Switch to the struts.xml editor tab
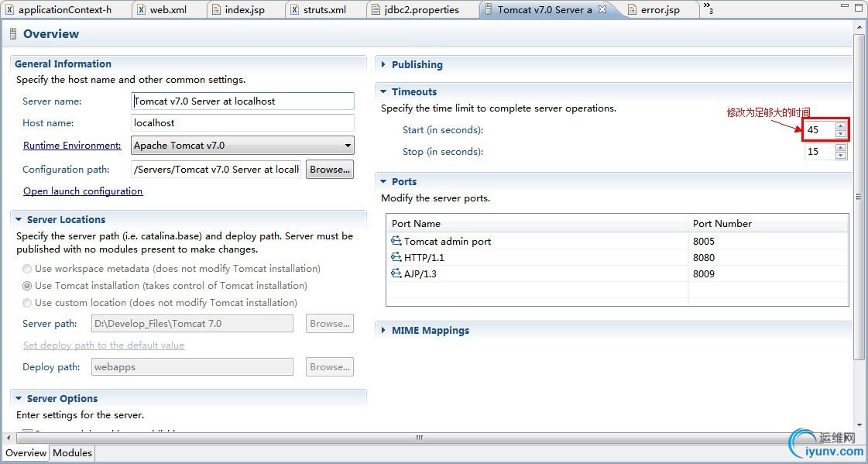Viewport: 868px width, 464px height. click(x=324, y=10)
